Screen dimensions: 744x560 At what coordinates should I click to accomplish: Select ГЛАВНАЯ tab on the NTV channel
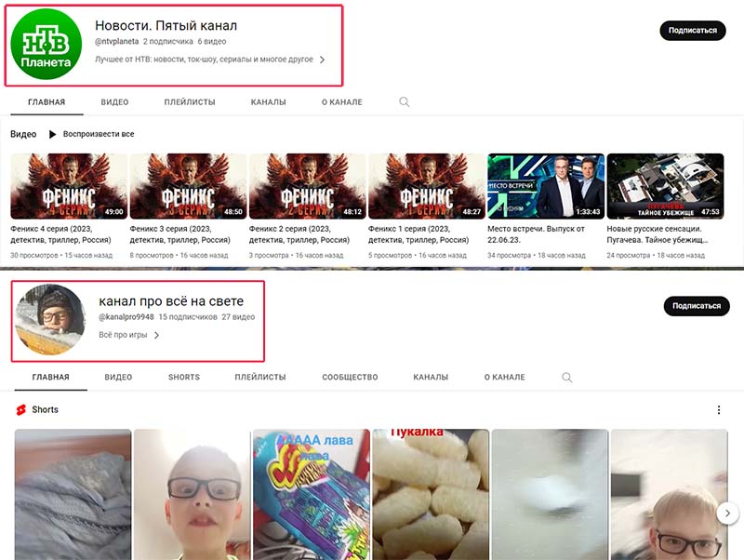(x=46, y=102)
